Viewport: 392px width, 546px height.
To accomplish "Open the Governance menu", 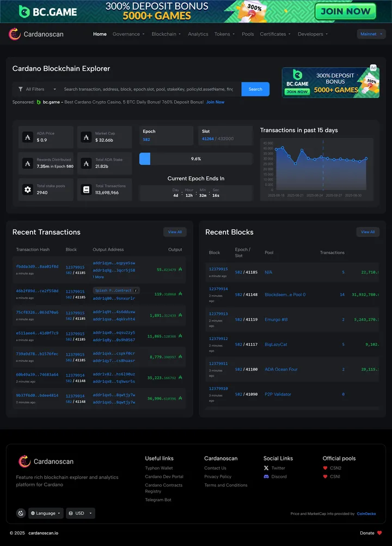I will click(128, 34).
